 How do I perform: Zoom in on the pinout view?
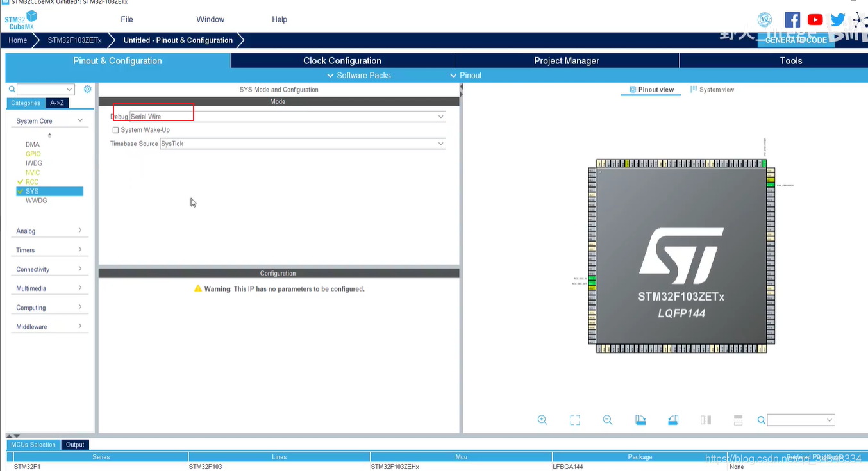[x=542, y=420]
